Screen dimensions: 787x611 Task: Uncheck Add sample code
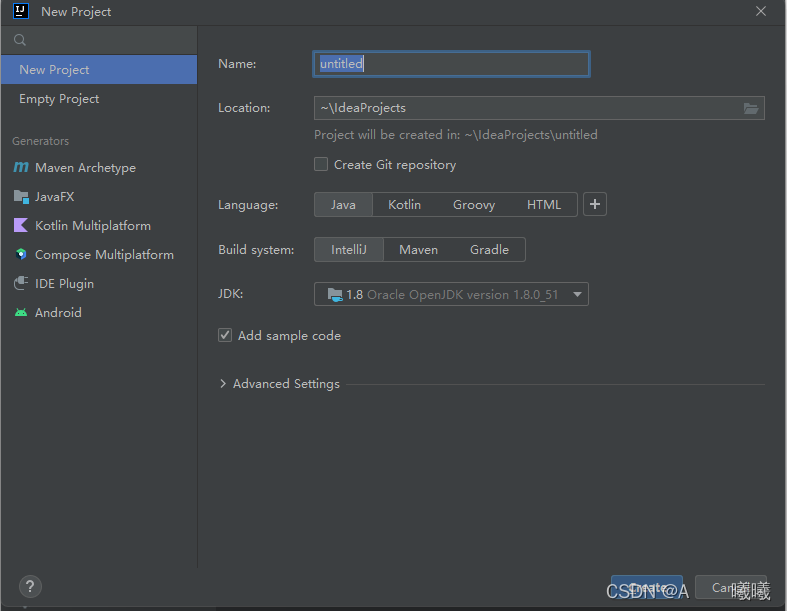[225, 335]
